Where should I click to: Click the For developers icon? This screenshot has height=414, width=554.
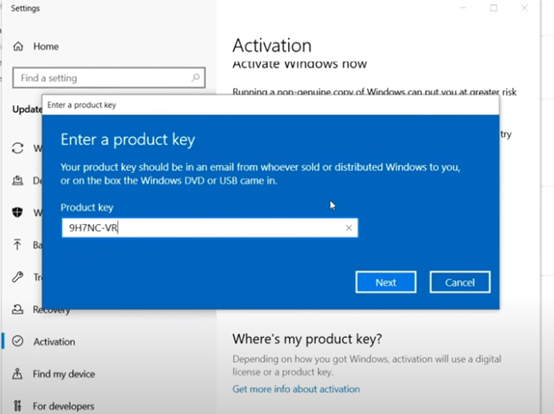pyautogui.click(x=18, y=406)
